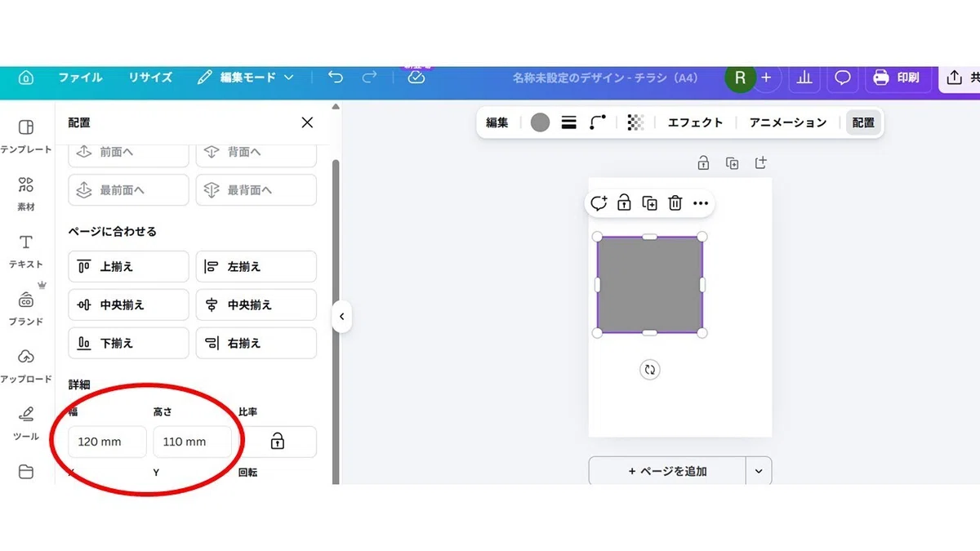980x551 pixels.
Task: Align to bottom with 下揃え
Action: [x=128, y=343]
